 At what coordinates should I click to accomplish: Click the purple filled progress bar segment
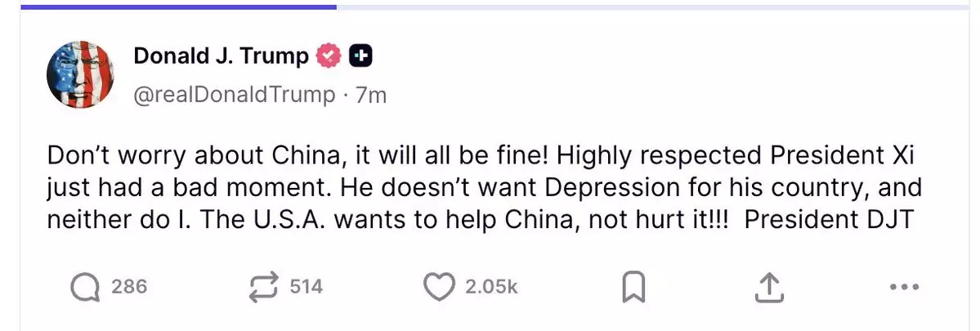[x=178, y=7]
